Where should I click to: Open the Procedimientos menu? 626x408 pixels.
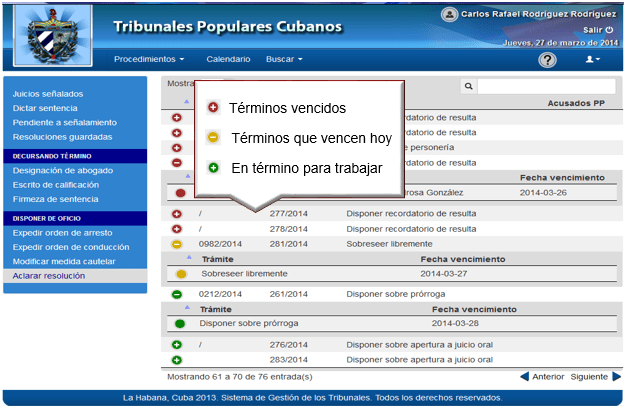pyautogui.click(x=149, y=60)
